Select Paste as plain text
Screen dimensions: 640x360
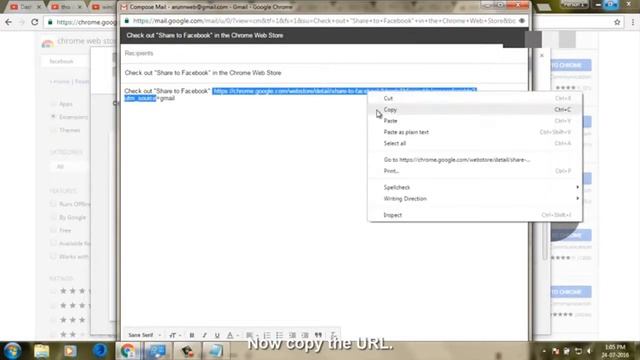tap(475, 132)
